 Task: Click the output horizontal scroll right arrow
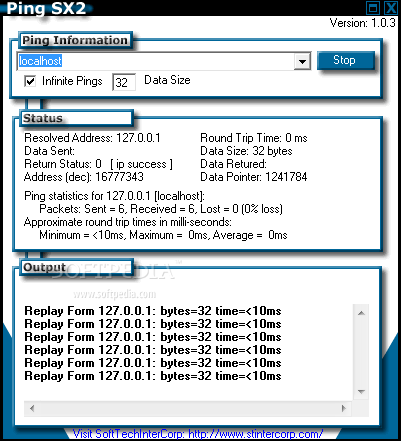[344, 408]
